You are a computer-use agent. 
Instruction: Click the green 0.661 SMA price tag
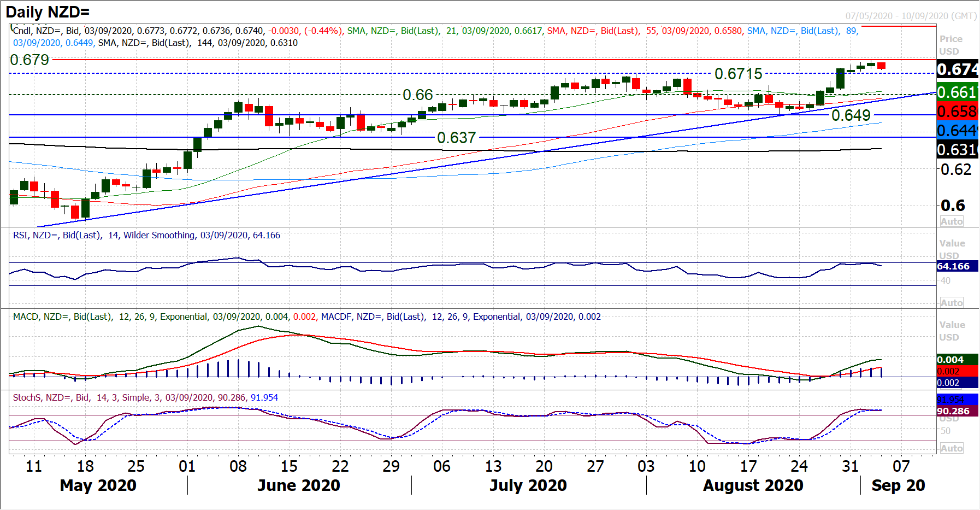[957, 92]
